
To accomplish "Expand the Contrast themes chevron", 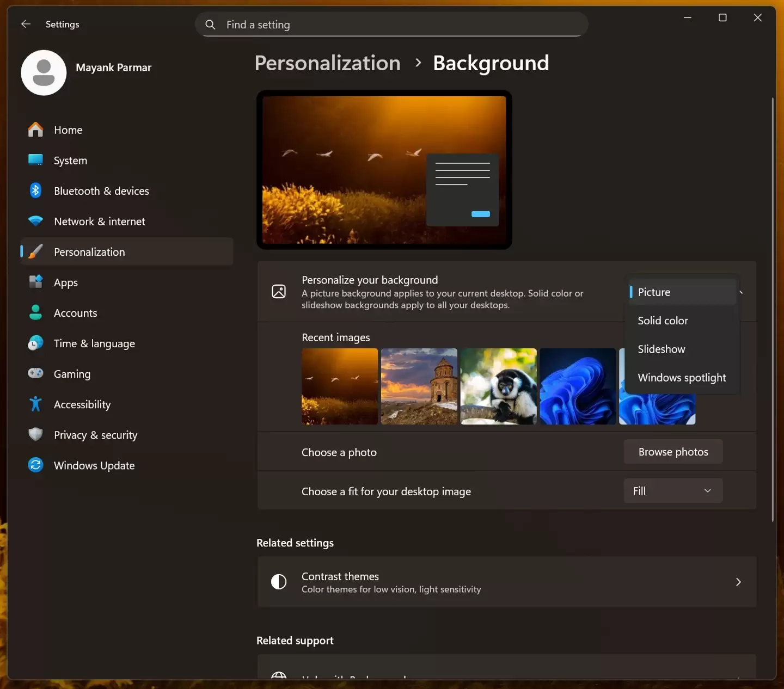I will point(738,582).
